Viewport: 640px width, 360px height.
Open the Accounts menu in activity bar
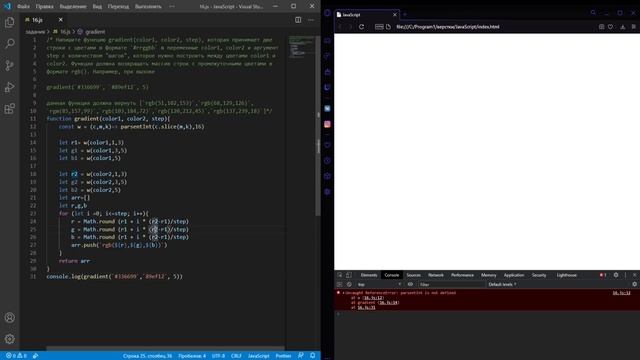pyautogui.click(x=9, y=318)
